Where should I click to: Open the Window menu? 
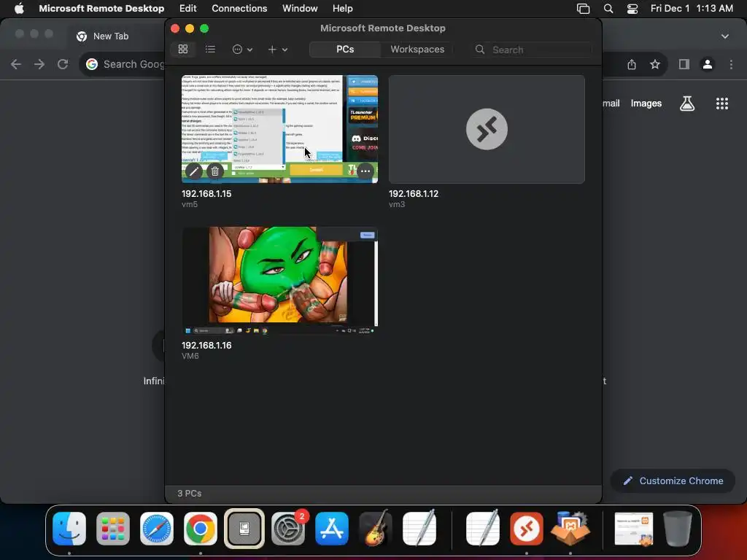(300, 8)
